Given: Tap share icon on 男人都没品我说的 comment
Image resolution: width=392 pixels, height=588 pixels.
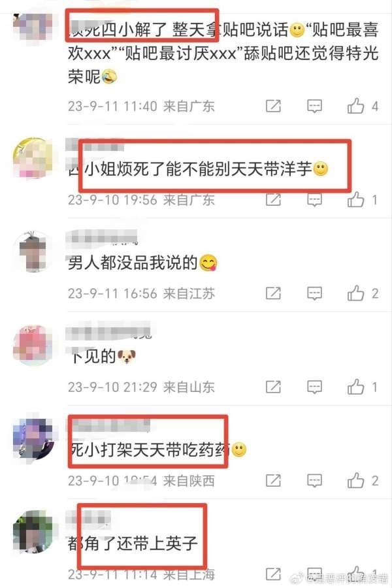Looking at the screenshot, I should pos(273,293).
